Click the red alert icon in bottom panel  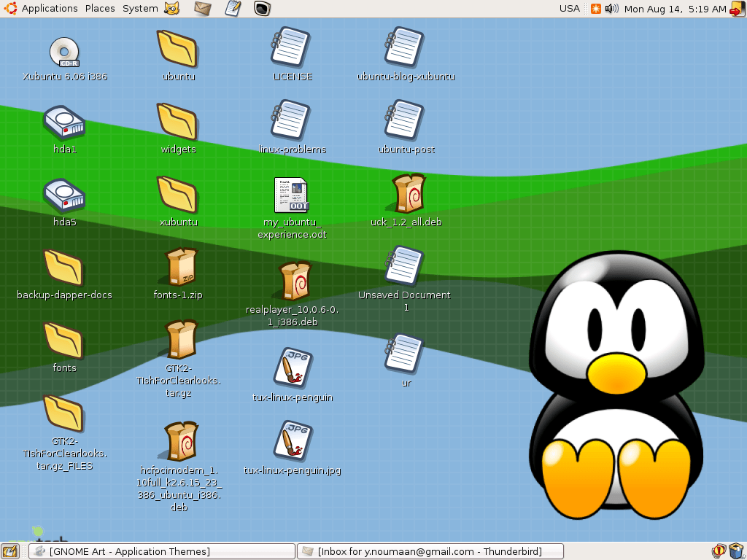tap(719, 551)
